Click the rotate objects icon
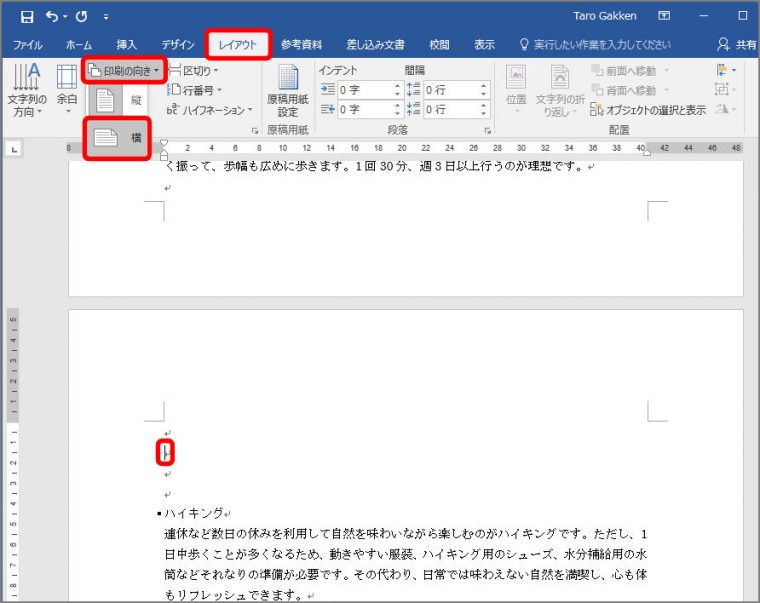The image size is (760, 603). pyautogui.click(x=726, y=110)
